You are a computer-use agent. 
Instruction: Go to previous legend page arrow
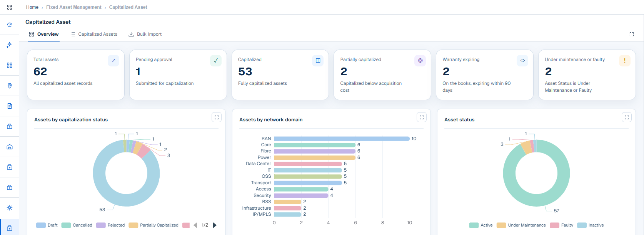tap(195, 225)
